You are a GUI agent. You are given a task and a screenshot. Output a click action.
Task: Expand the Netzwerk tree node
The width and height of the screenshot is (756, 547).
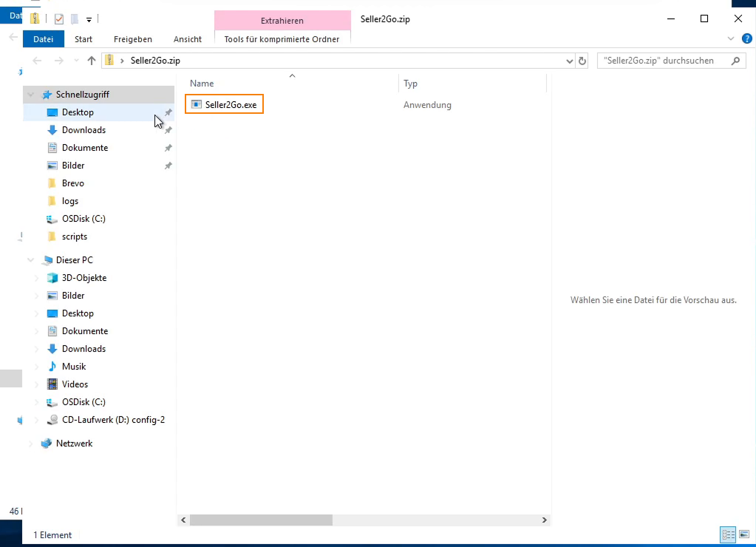click(31, 444)
